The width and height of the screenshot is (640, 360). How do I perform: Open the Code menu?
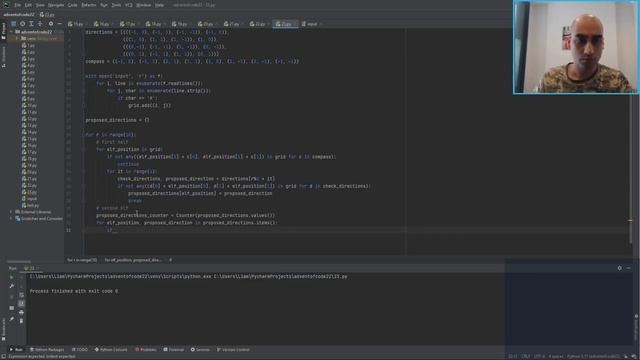pos(72,5)
